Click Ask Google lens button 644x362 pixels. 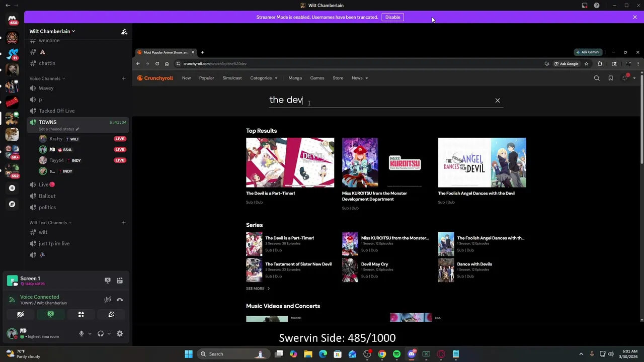coord(566,64)
